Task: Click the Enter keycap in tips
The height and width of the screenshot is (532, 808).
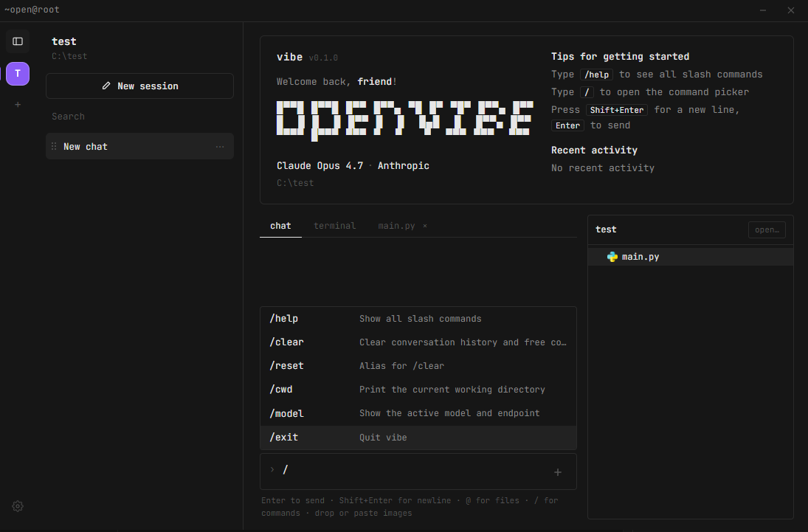Action: click(567, 125)
